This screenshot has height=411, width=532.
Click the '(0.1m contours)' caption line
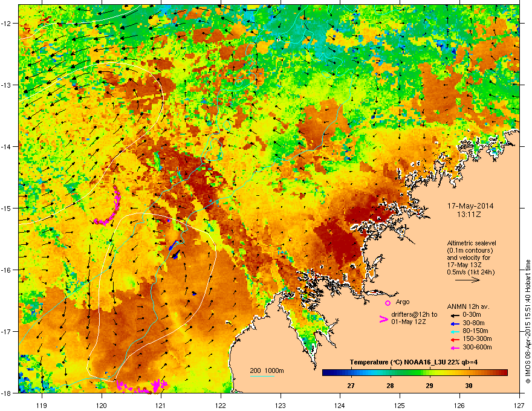click(x=470, y=251)
